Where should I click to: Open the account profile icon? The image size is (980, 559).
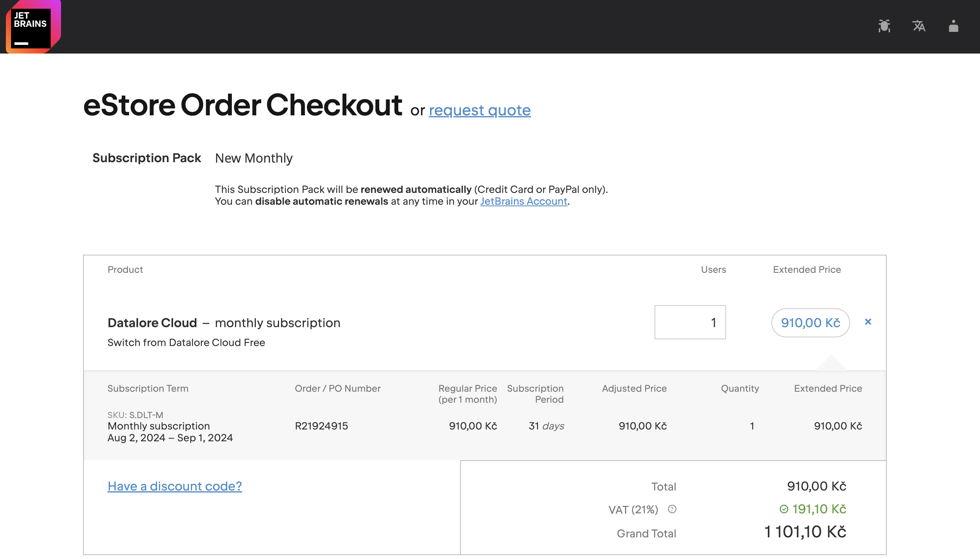pyautogui.click(x=953, y=26)
